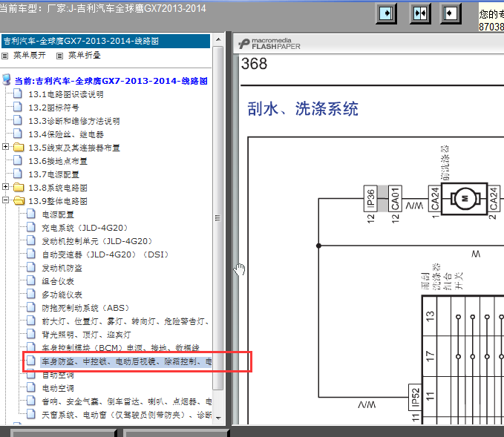Open 背光照明、顶灯、迎宾灯 diagram
Viewport: 504px width, 437px height.
coord(86,335)
